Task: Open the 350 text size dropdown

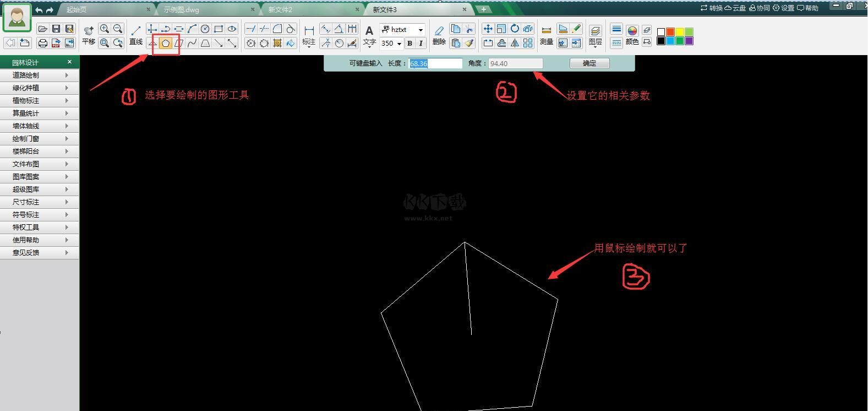Action: (399, 44)
